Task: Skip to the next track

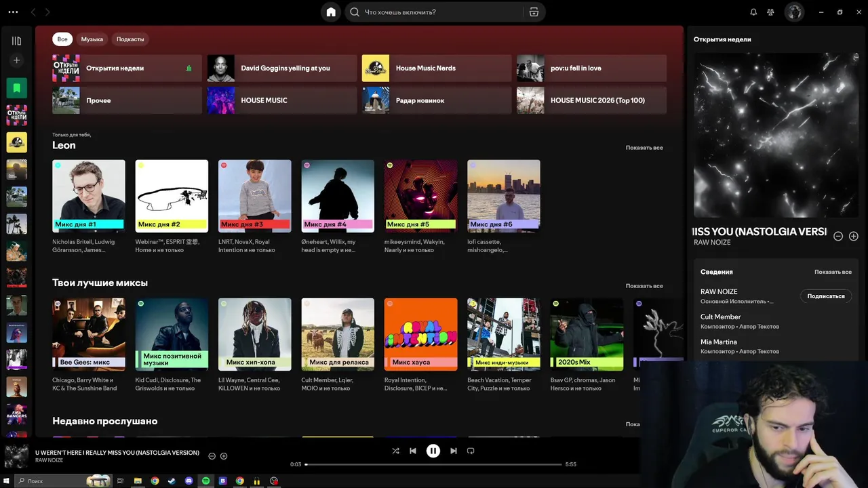Action: pos(453,451)
